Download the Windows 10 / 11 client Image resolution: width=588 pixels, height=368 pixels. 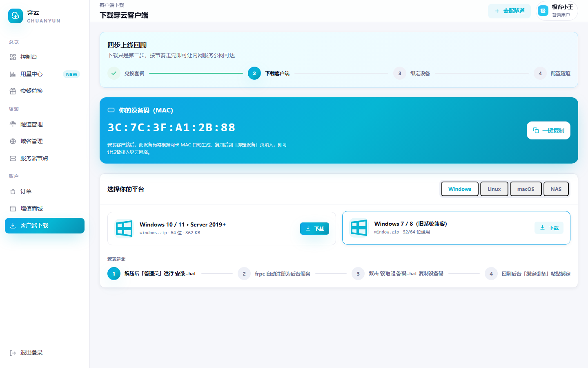pyautogui.click(x=314, y=229)
